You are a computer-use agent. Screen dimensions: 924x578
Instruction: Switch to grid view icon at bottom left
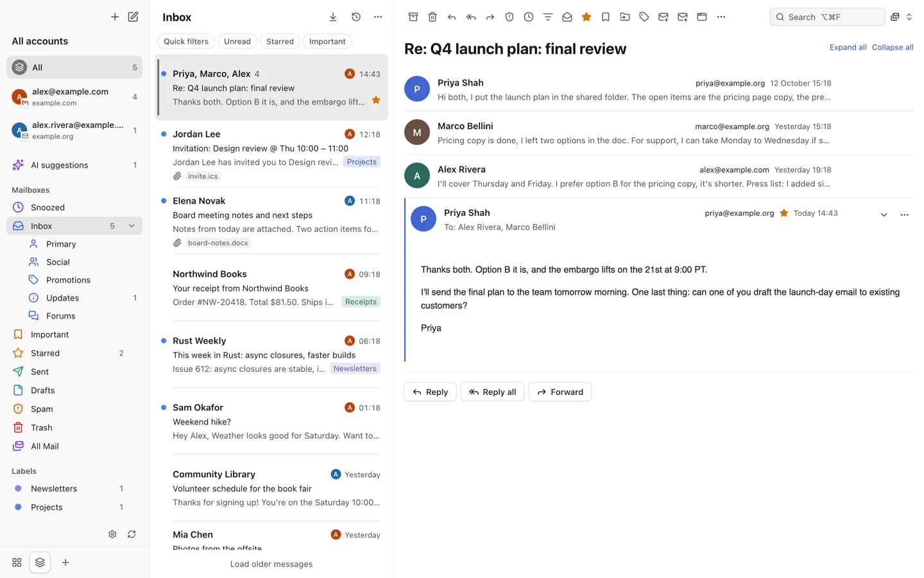17,563
